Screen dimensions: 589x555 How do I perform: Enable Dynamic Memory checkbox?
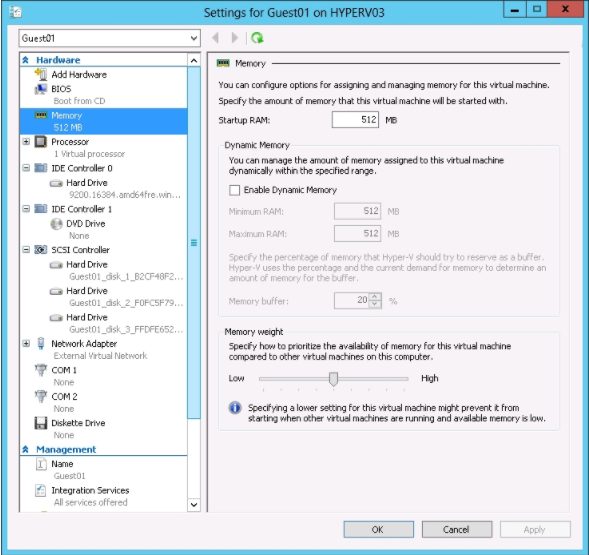pyautogui.click(x=234, y=190)
